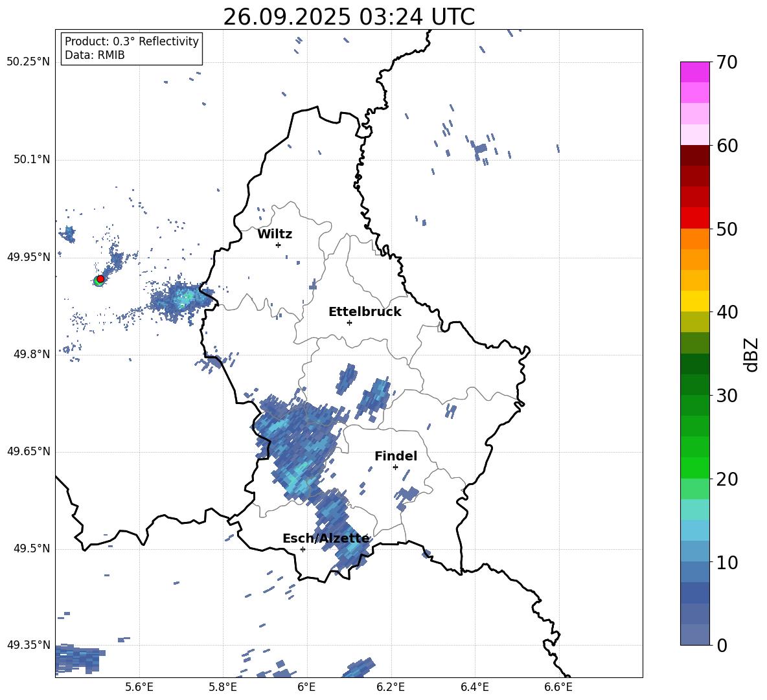Click the colorbar value 40
This screenshot has height=700, width=767.
pos(727,312)
